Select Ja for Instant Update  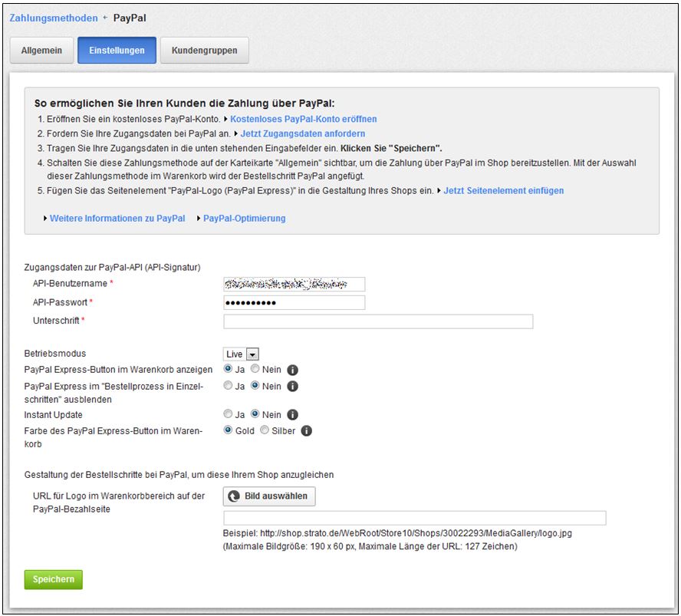click(228, 415)
